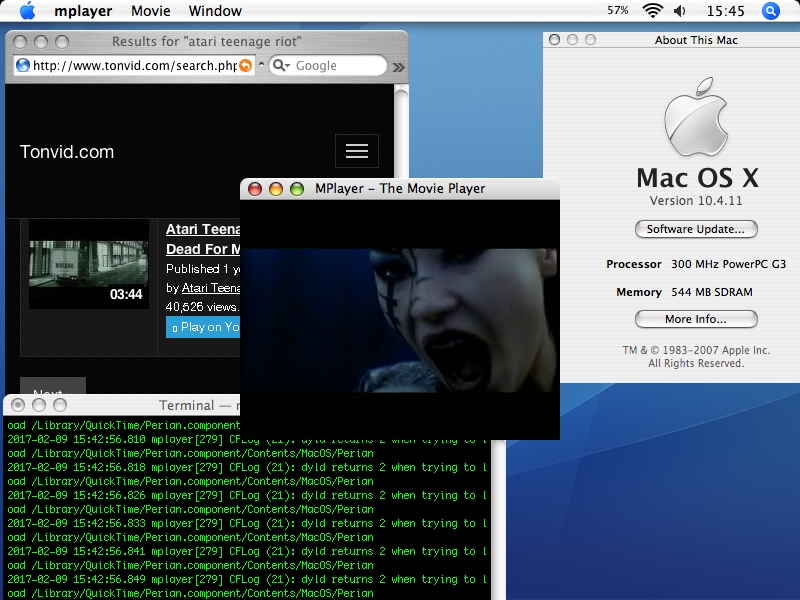Open the 03:44 video thumbnail
The height and width of the screenshot is (600, 800).
tap(89, 264)
